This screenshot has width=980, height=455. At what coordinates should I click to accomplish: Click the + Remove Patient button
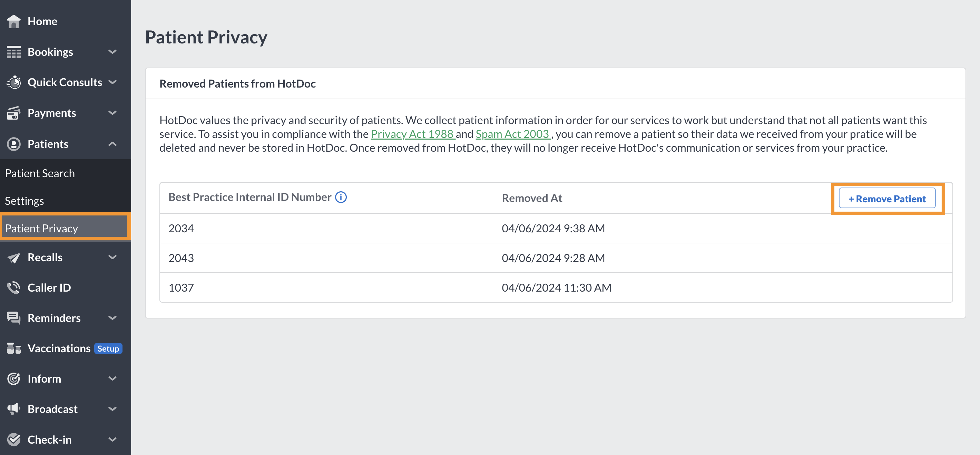coord(888,198)
